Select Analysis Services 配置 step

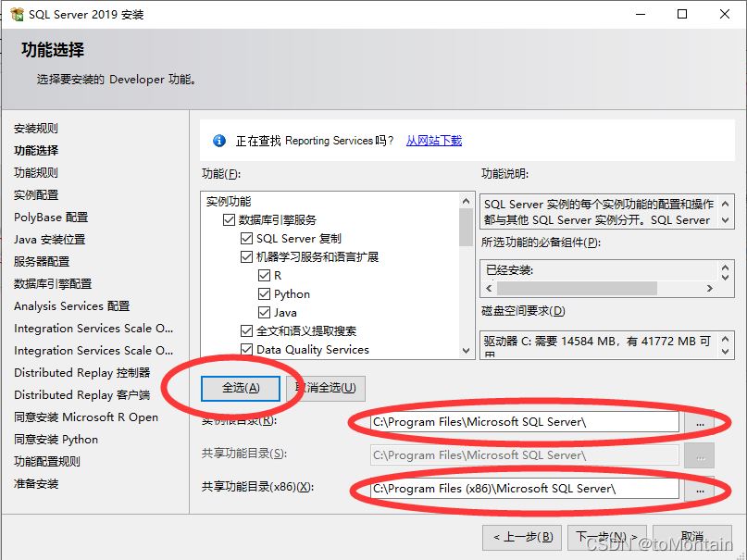click(72, 306)
